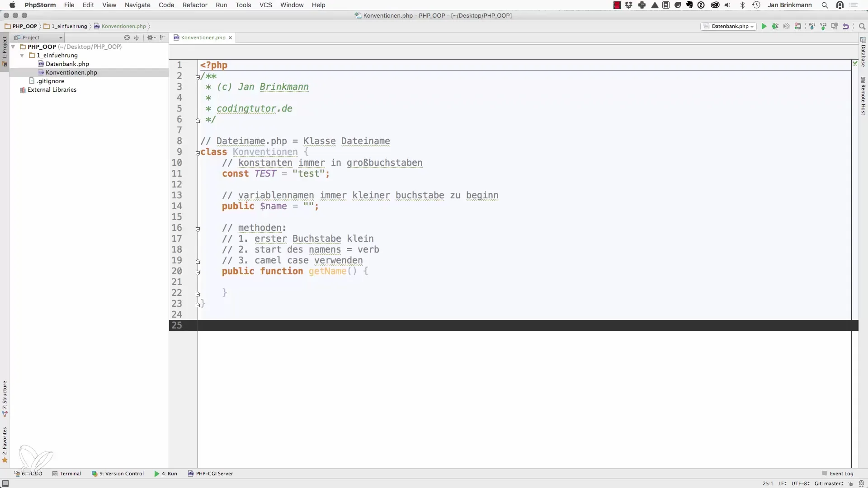Click scroll from source target icon
This screenshot has width=868, height=488.
[x=127, y=38]
